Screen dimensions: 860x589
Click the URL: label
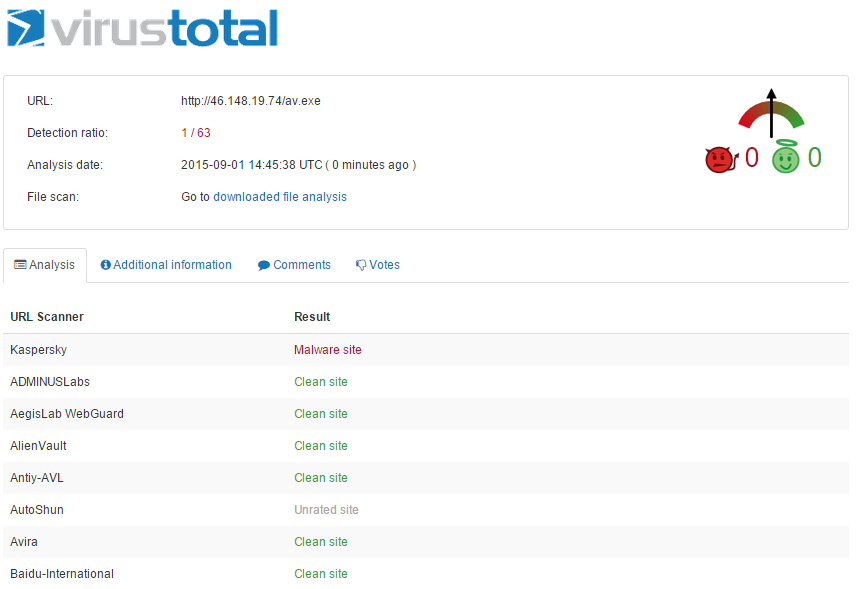pyautogui.click(x=40, y=101)
